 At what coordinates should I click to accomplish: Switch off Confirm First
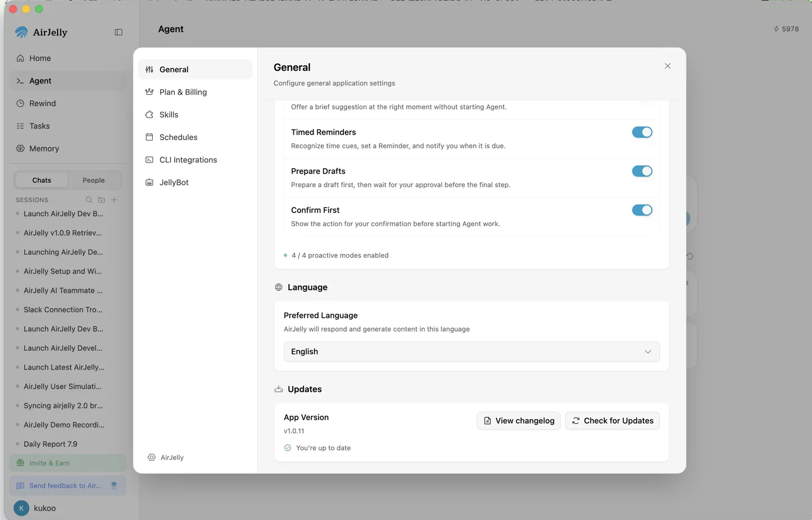coord(642,210)
